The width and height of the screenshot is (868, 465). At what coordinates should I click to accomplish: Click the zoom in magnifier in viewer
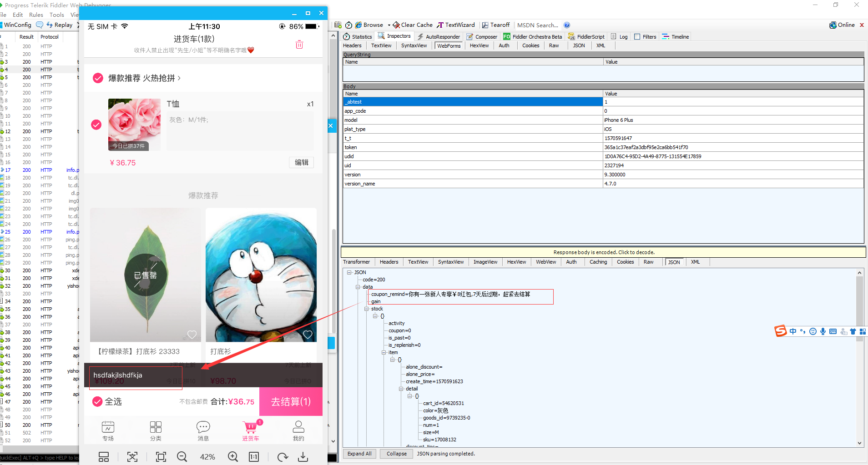coord(233,456)
